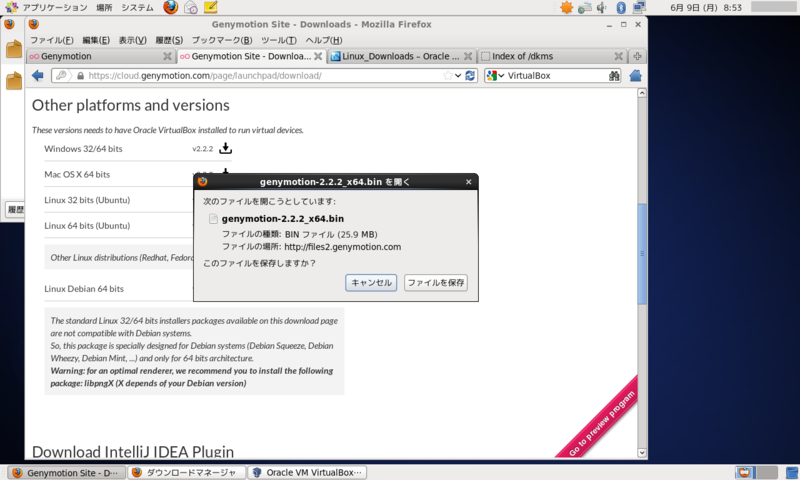Screen dimensions: 800x480
Task: Reload the page with the refresh icon
Action: (470, 75)
